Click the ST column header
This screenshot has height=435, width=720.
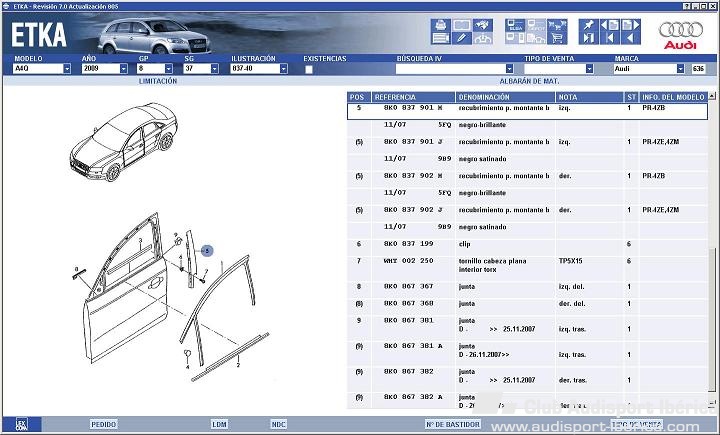[631, 97]
